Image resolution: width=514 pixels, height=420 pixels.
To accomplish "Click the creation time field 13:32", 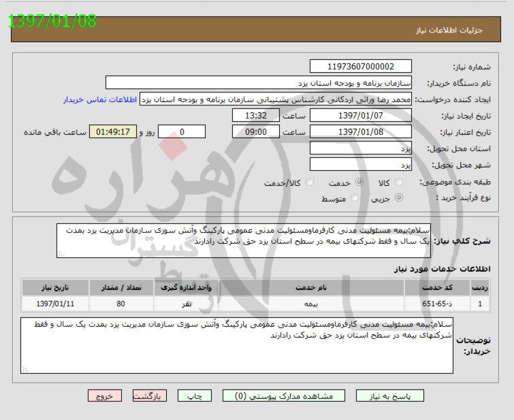I will [x=256, y=116].
